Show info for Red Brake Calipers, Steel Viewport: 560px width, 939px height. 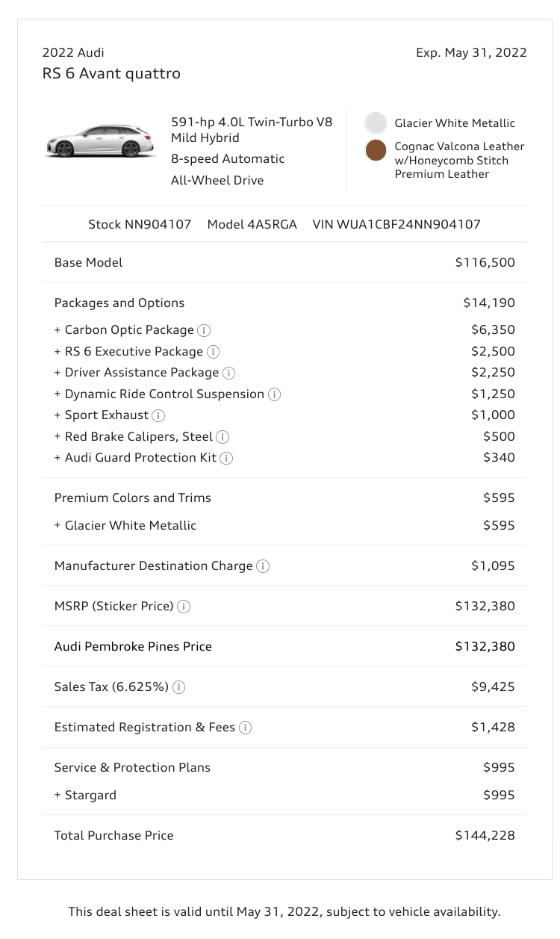pyautogui.click(x=223, y=437)
